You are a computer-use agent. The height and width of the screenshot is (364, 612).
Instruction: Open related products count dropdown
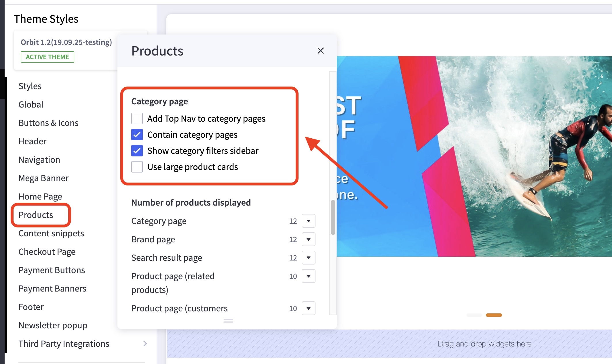308,276
